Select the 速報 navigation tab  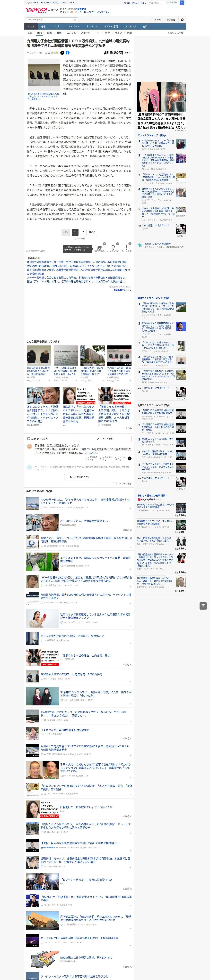(x=43, y=27)
